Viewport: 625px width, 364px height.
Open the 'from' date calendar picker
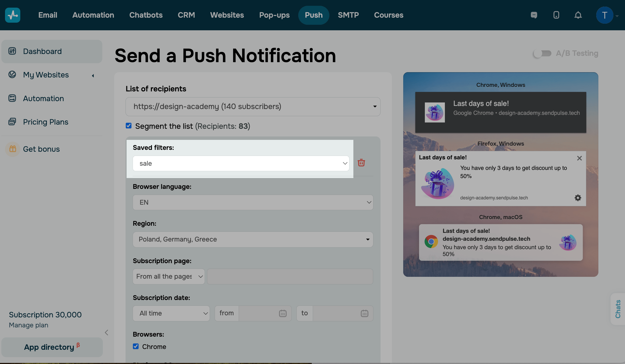[x=283, y=313]
